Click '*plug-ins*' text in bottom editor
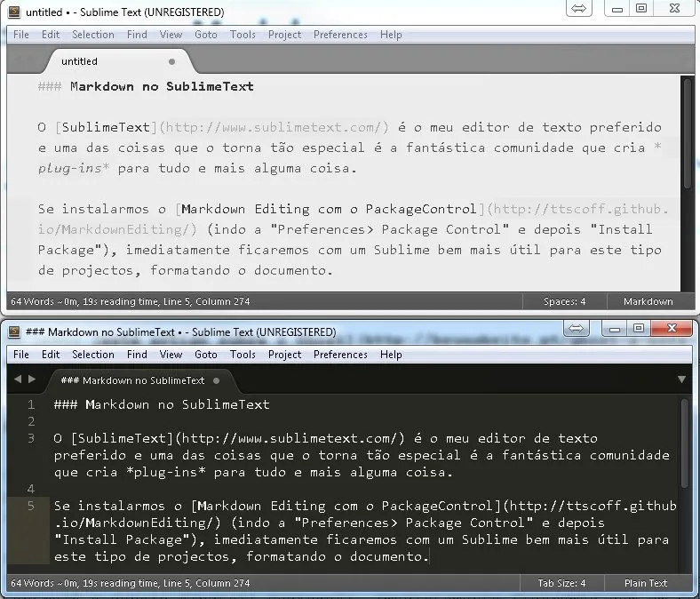 tap(166, 472)
